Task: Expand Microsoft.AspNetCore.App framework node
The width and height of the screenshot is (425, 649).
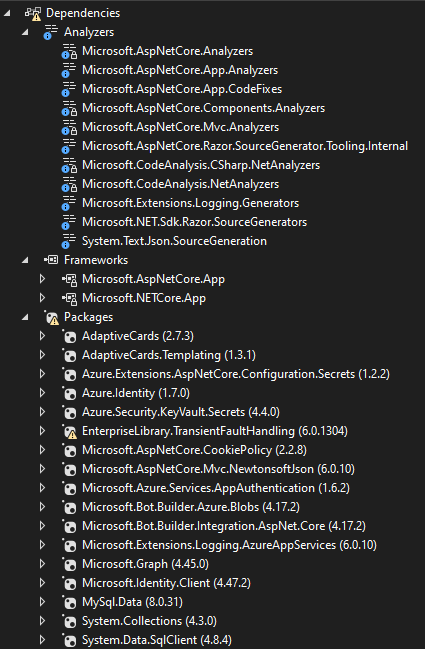Action: point(42,279)
